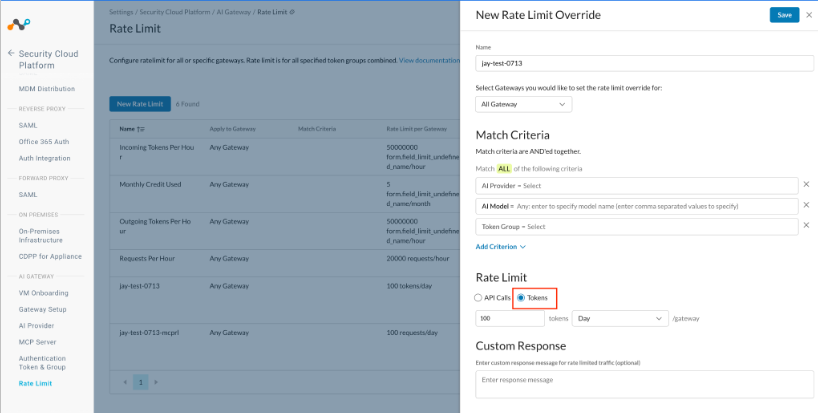
Task: Open Authentication Token & Group in sidebar
Action: tap(42, 362)
